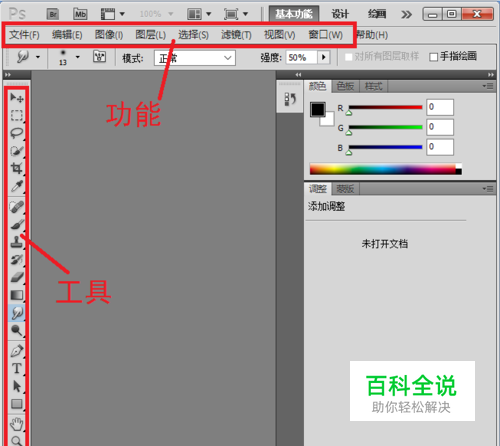The height and width of the screenshot is (446, 500).
Task: Open the 强度 slider popup arrow
Action: pos(324,57)
